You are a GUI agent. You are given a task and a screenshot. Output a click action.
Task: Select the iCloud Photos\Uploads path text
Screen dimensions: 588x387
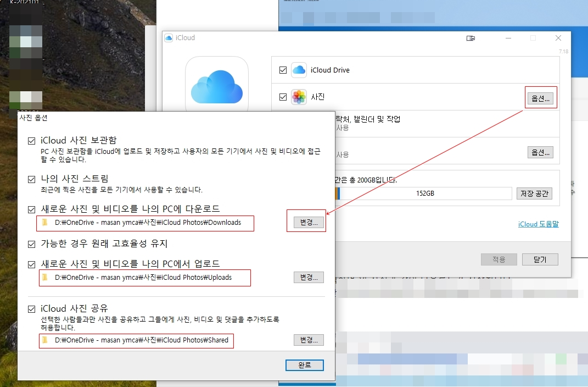pyautogui.click(x=143, y=278)
